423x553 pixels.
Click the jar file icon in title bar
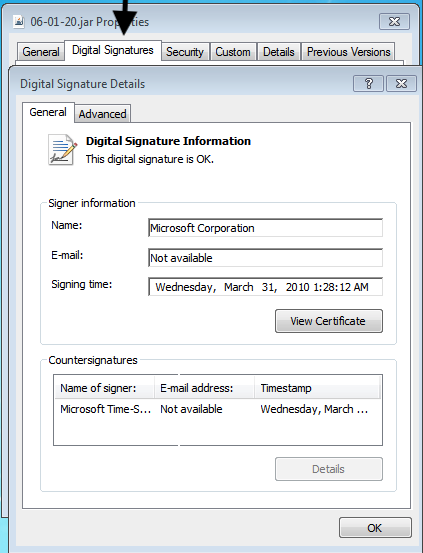(x=19, y=22)
